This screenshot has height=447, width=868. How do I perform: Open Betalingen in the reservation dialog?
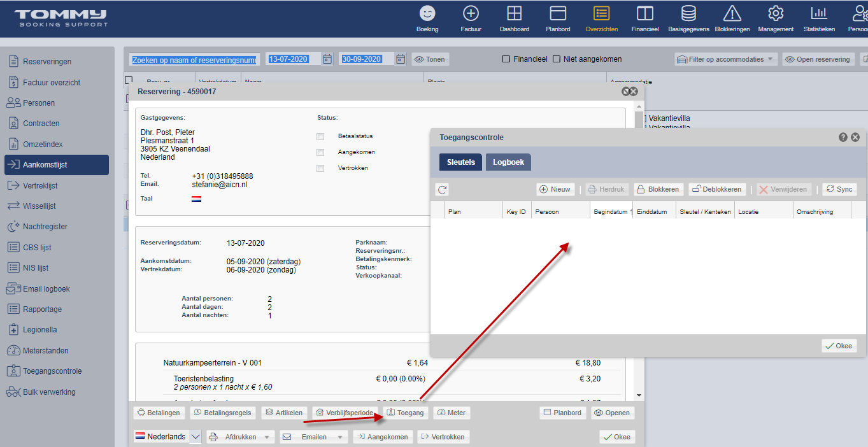coord(159,413)
